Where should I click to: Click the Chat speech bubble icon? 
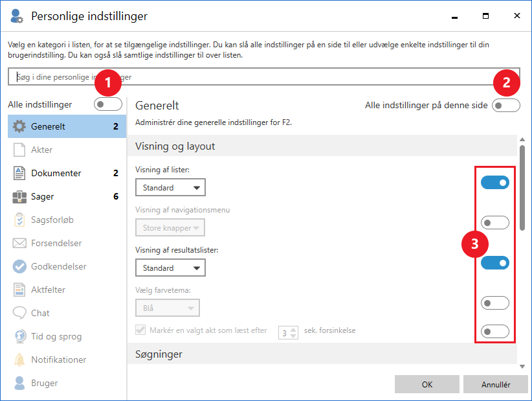[19, 313]
